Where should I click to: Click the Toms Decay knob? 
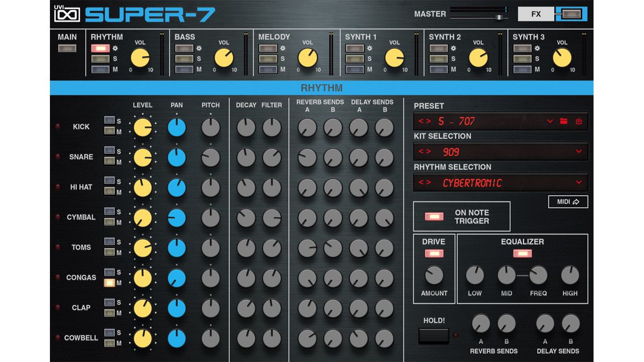(x=246, y=248)
